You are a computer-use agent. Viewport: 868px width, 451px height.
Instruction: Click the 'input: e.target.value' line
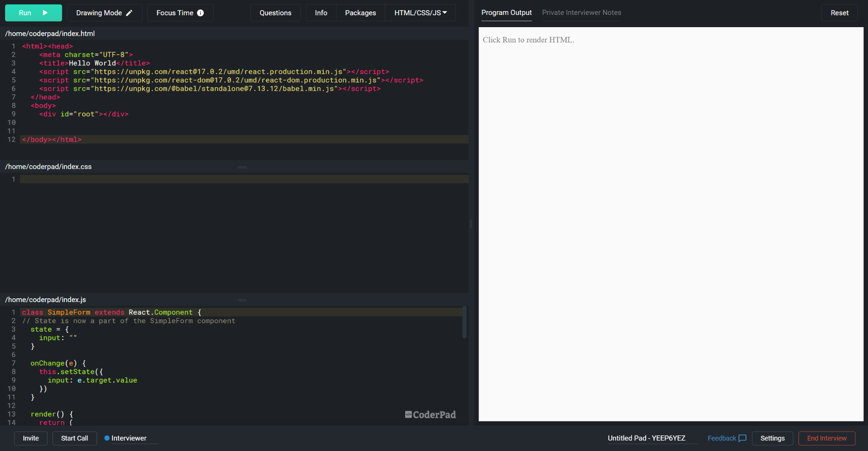(92, 380)
